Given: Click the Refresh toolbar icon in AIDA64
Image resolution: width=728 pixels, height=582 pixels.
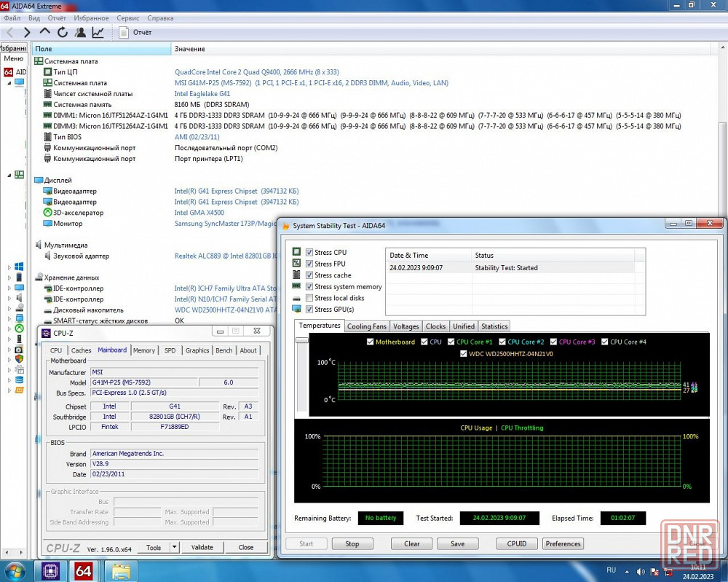Looking at the screenshot, I should pyautogui.click(x=63, y=32).
